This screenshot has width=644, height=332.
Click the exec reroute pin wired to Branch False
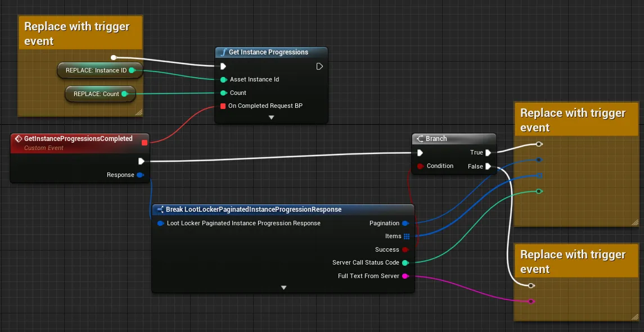531,285
